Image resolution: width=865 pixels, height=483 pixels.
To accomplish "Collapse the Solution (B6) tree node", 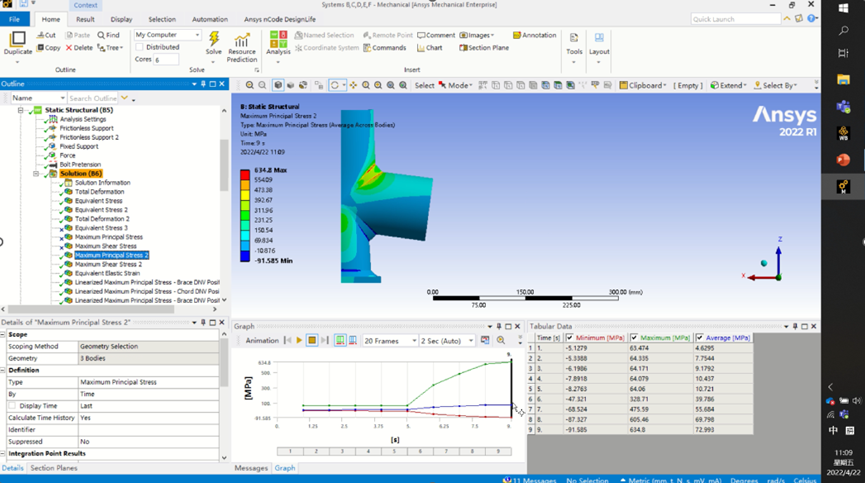I will tap(36, 174).
